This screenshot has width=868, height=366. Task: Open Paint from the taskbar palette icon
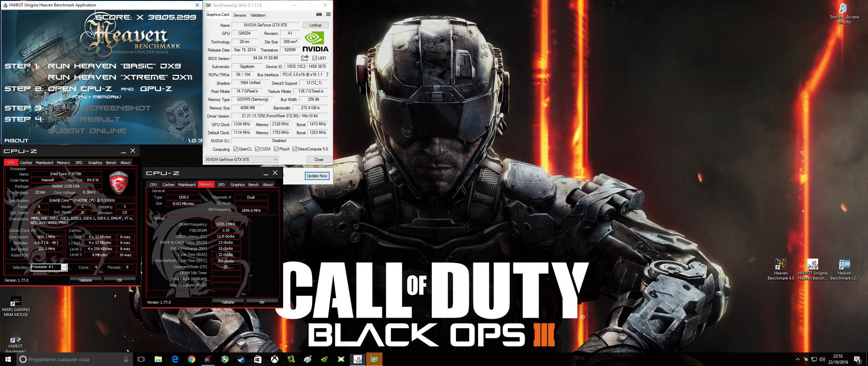point(308,359)
